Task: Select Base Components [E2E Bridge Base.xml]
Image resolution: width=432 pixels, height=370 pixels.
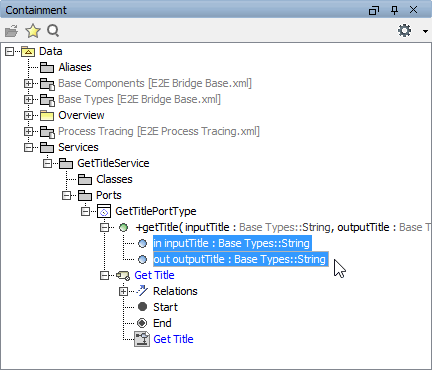Action: [x=155, y=83]
